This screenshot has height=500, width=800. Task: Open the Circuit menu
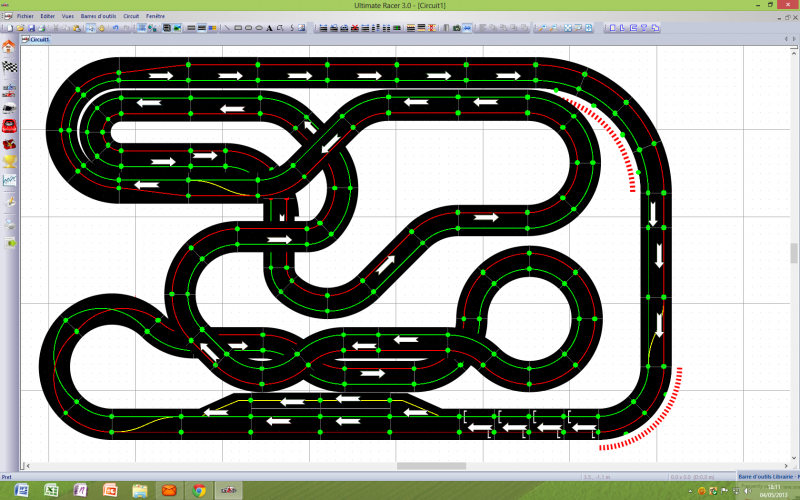(x=131, y=17)
